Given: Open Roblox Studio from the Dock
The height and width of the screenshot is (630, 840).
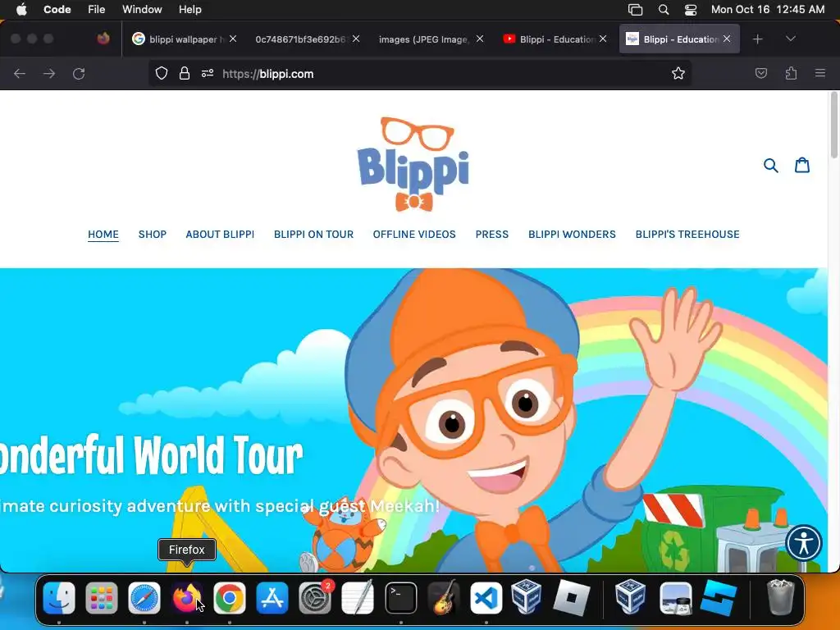Looking at the screenshot, I should 719,598.
